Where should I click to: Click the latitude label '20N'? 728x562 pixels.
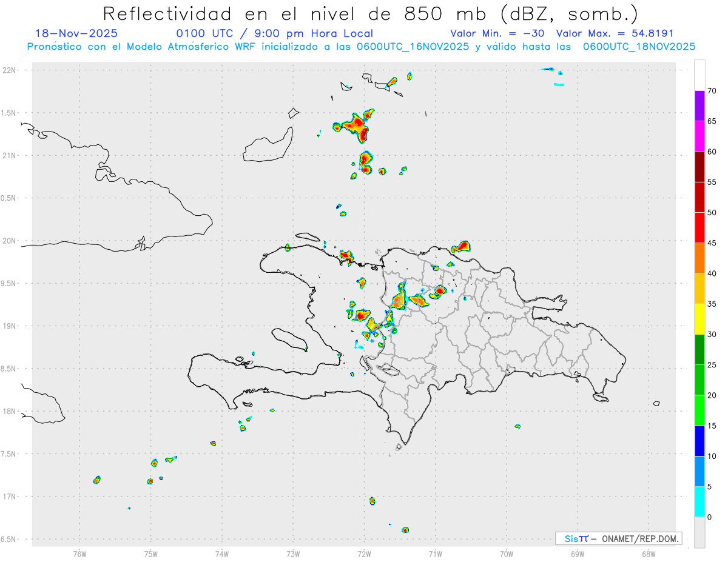[10, 241]
